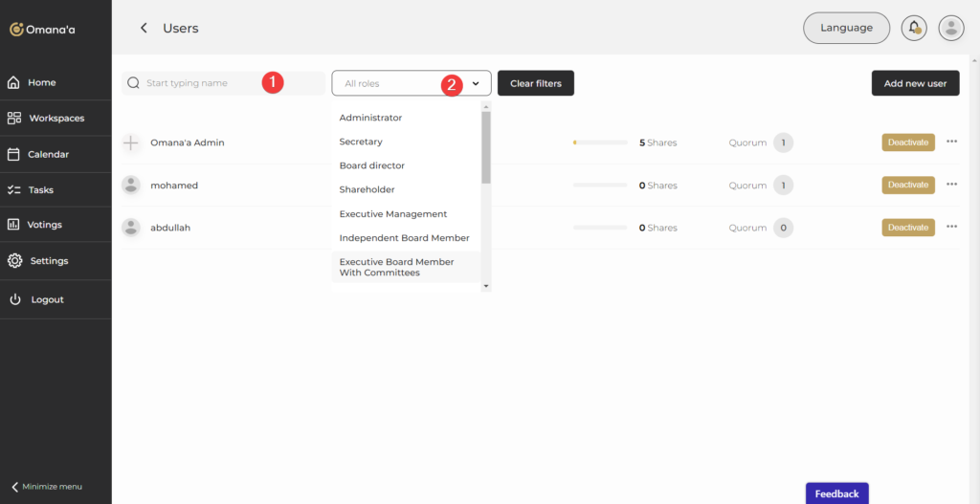The height and width of the screenshot is (504, 980).
Task: Deactivate the Omana'a Admin user
Action: tap(907, 142)
